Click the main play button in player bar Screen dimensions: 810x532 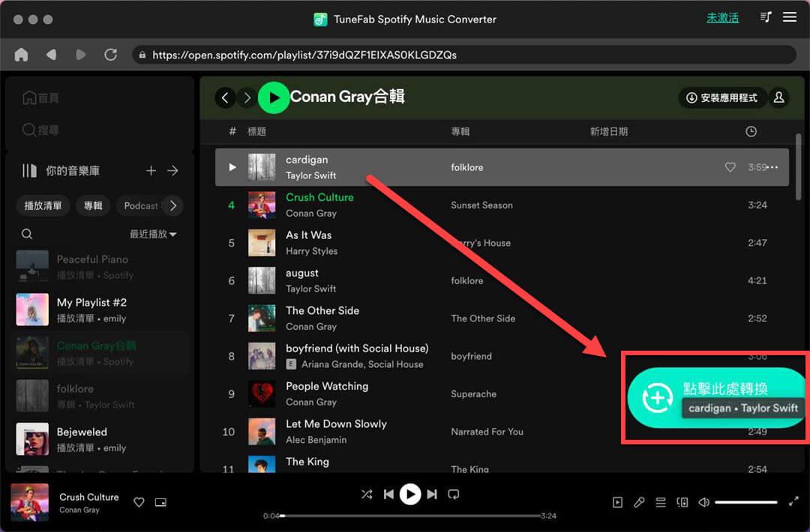(410, 495)
